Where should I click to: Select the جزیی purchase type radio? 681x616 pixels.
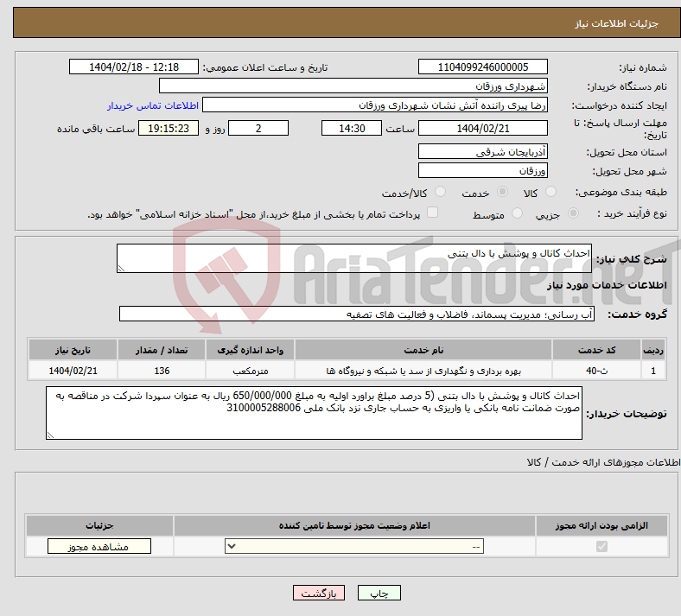point(573,213)
